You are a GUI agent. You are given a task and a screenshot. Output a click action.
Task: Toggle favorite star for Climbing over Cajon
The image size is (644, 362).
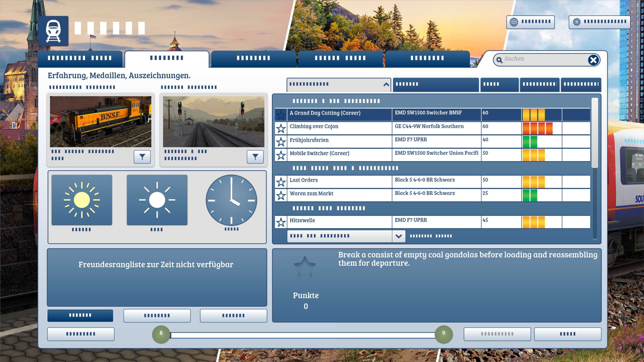pyautogui.click(x=281, y=128)
